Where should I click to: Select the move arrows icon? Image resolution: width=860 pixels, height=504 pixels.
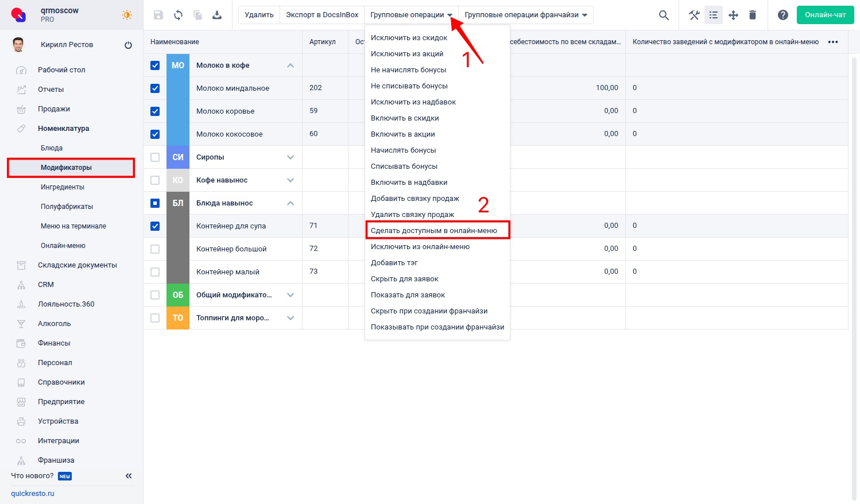(x=733, y=15)
